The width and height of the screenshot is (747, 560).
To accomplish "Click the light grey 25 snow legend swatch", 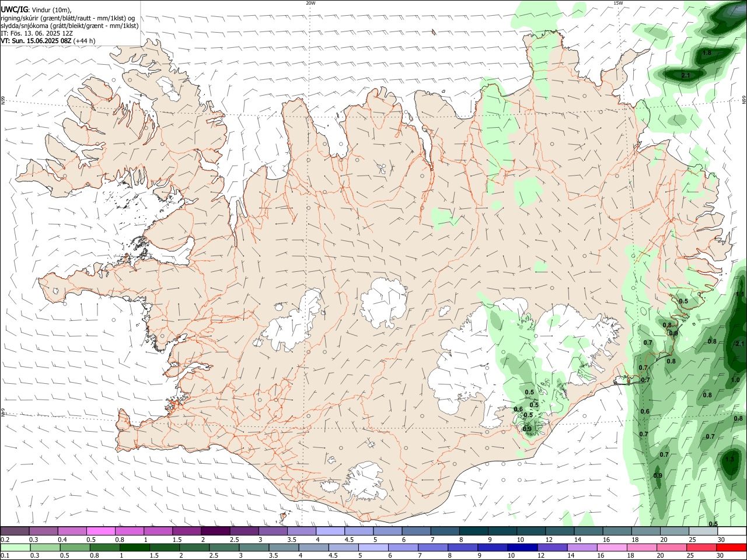I will [x=704, y=531].
